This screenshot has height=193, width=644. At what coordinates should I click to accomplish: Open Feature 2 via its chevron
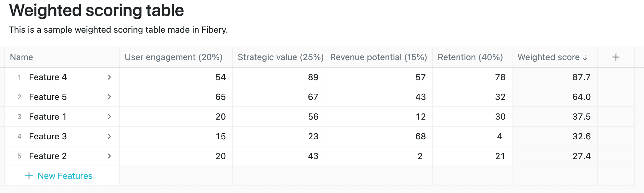click(x=109, y=156)
